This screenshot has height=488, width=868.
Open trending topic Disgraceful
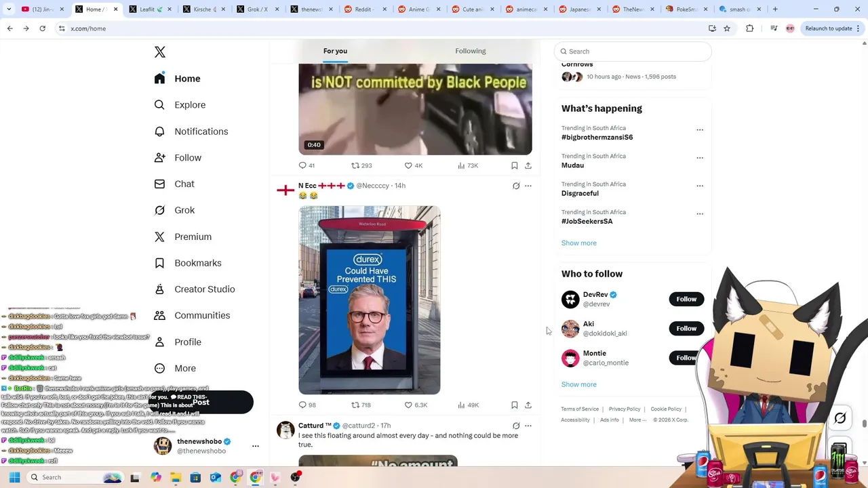tap(580, 193)
